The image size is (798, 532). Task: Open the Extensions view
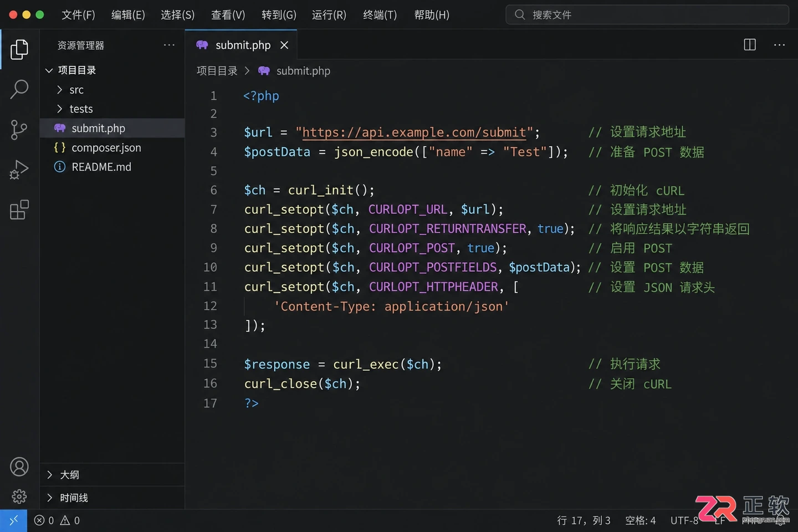coord(19,209)
